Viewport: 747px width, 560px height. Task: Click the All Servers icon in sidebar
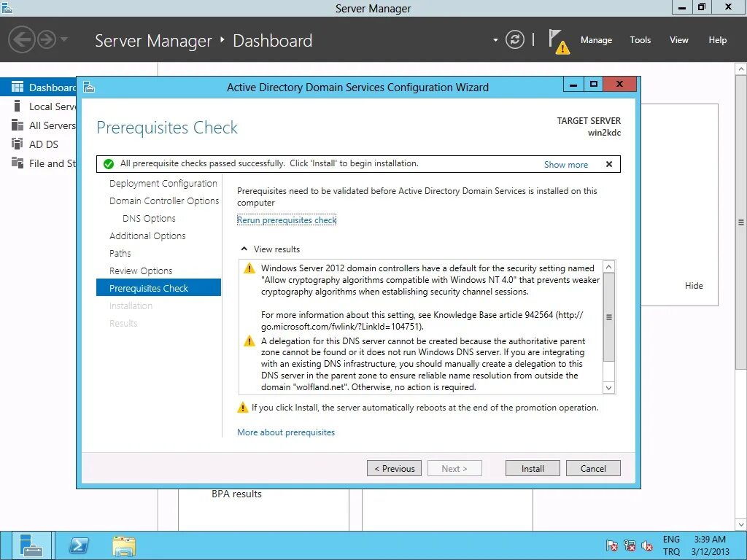click(18, 125)
